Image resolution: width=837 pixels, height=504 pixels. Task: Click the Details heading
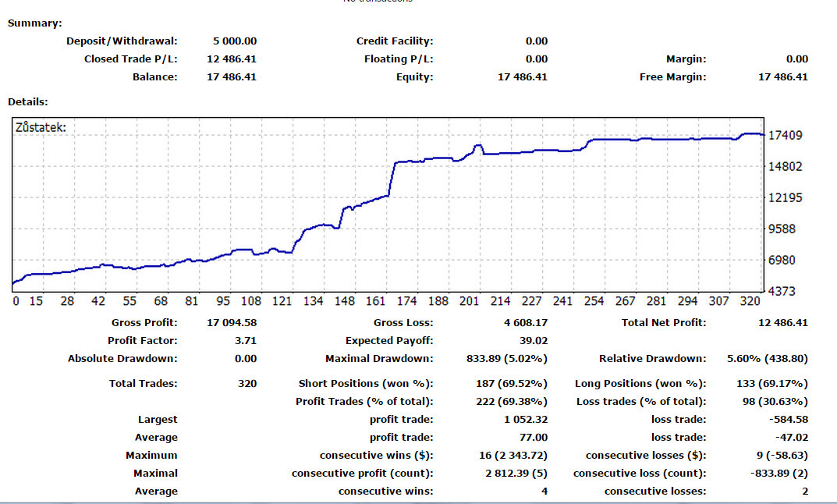pos(28,101)
